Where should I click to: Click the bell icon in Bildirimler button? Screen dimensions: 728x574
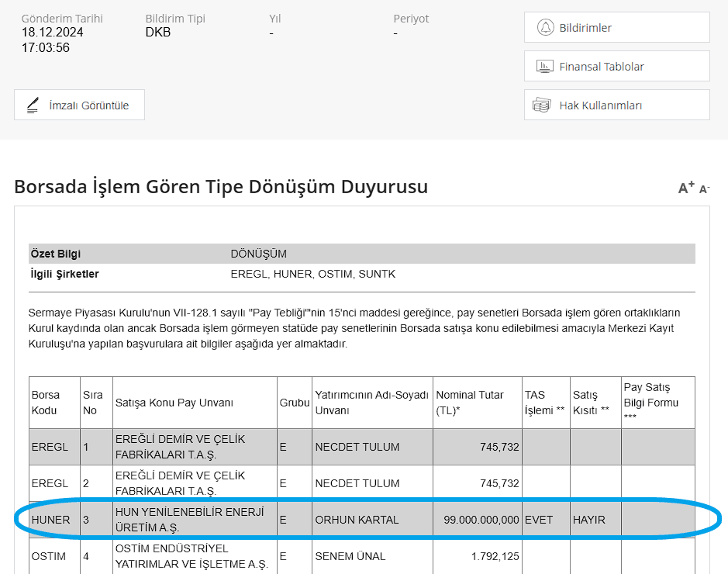(x=546, y=27)
